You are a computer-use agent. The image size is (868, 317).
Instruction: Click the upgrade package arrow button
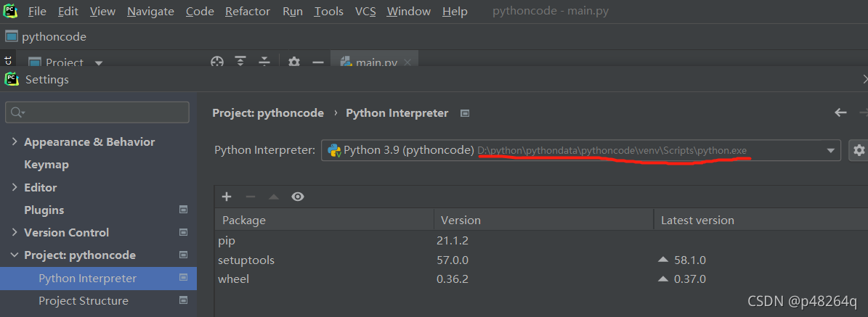273,197
